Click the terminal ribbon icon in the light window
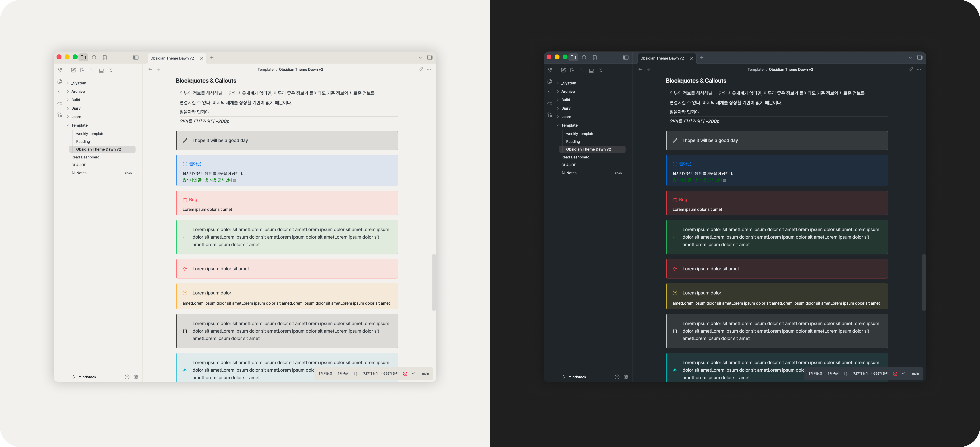 click(60, 92)
